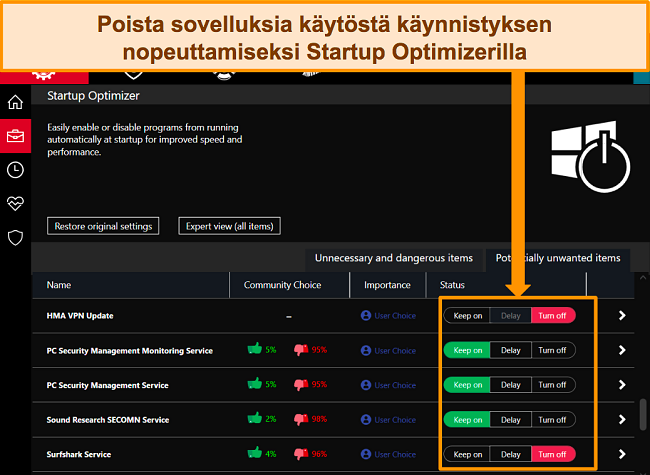The image size is (650, 475).
Task: Click the 2% value for Sound Research SECOMN
Action: pyautogui.click(x=271, y=419)
